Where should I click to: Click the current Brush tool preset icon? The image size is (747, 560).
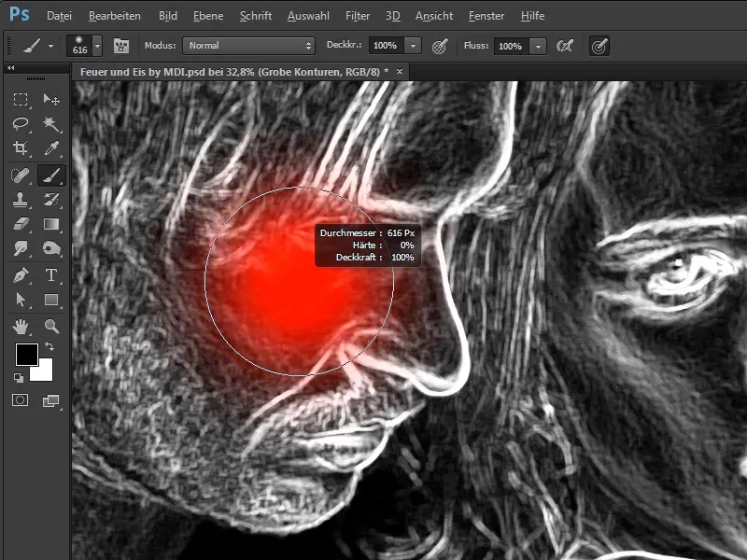[32, 46]
